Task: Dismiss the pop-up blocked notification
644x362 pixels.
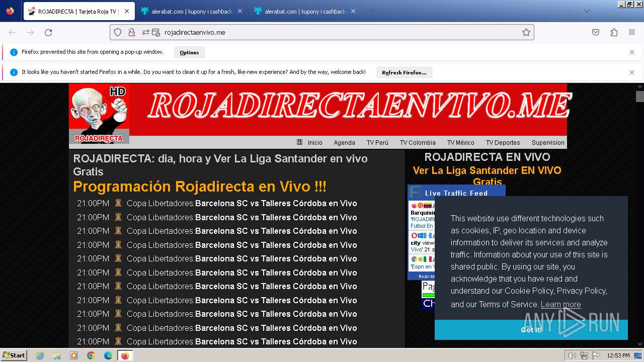Action: (632, 52)
